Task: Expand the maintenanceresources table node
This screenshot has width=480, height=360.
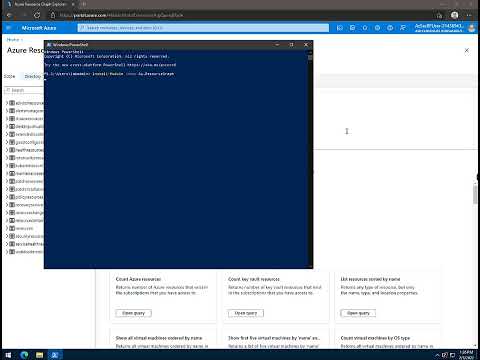Action: coord(7,173)
